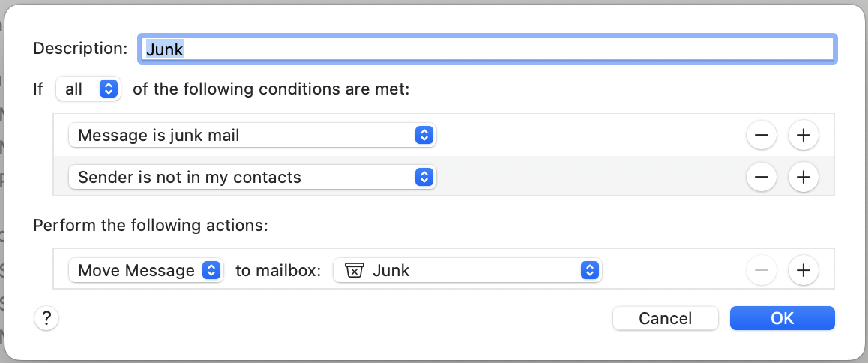The height and width of the screenshot is (363, 868).
Task: Click the Junk mailbox bin icon
Action: (354, 270)
